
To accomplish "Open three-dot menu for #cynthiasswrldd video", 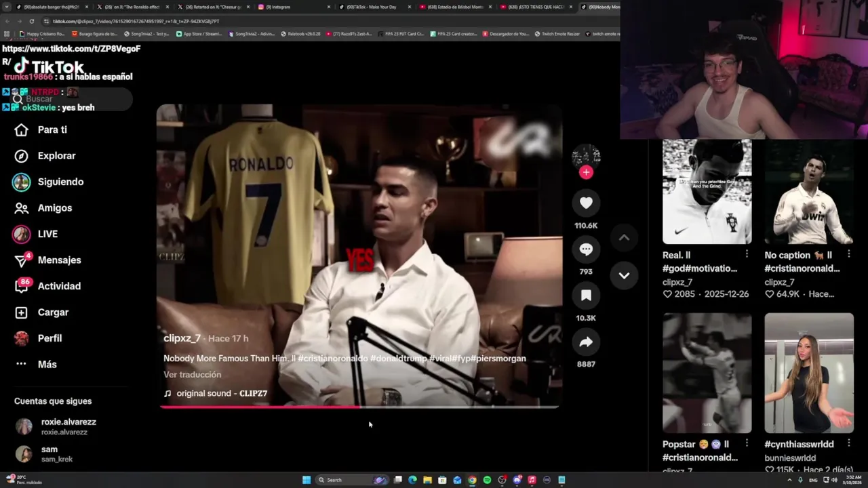I will pos(848,443).
